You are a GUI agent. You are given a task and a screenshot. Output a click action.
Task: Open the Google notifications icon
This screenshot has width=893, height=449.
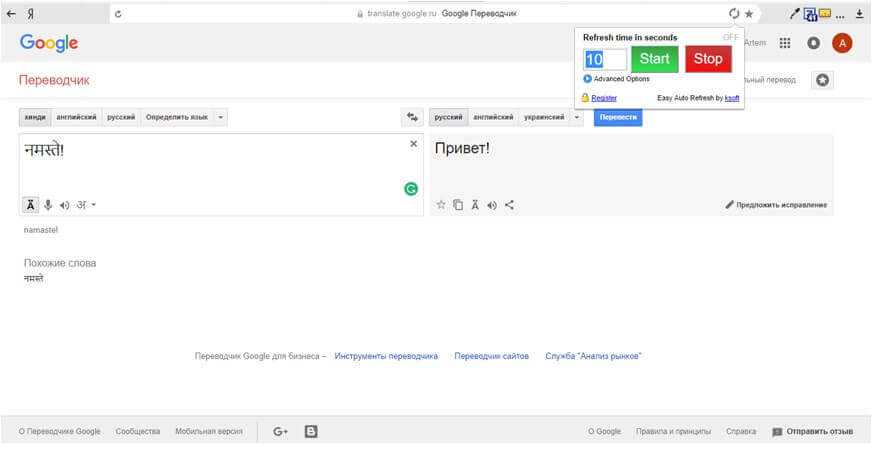[x=813, y=43]
